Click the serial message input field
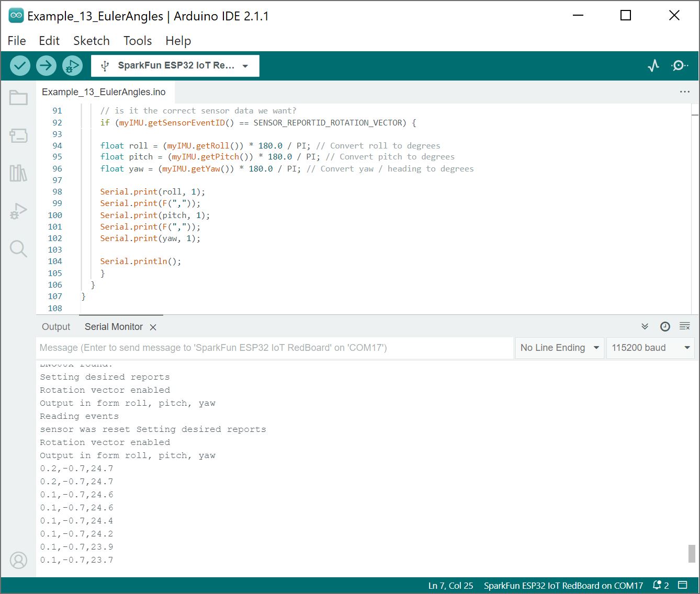 [275, 348]
